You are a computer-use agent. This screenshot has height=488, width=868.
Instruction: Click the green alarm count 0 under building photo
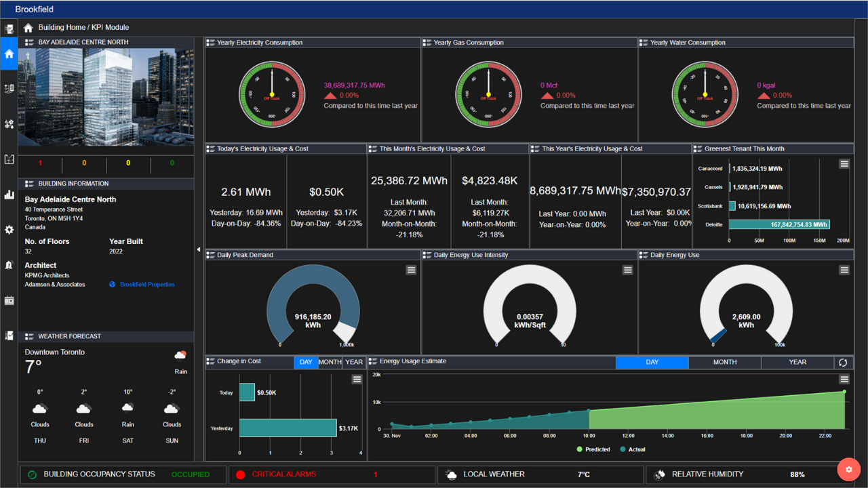(x=172, y=163)
